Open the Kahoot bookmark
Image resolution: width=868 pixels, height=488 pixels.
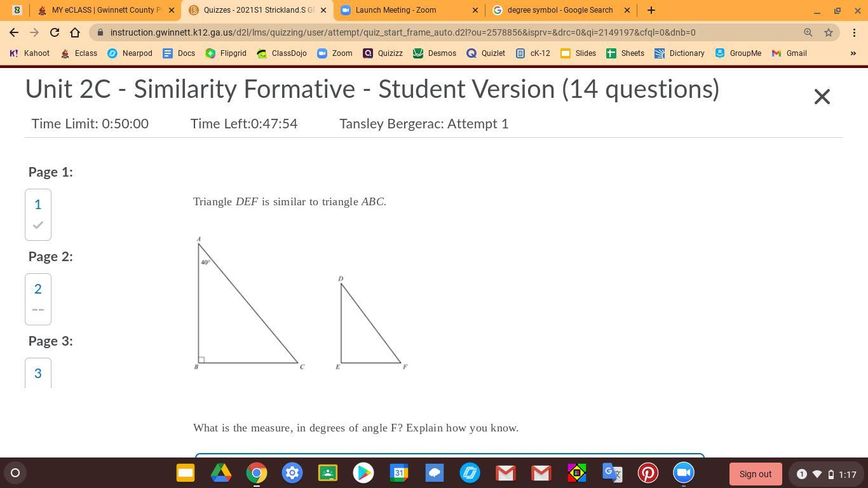29,53
